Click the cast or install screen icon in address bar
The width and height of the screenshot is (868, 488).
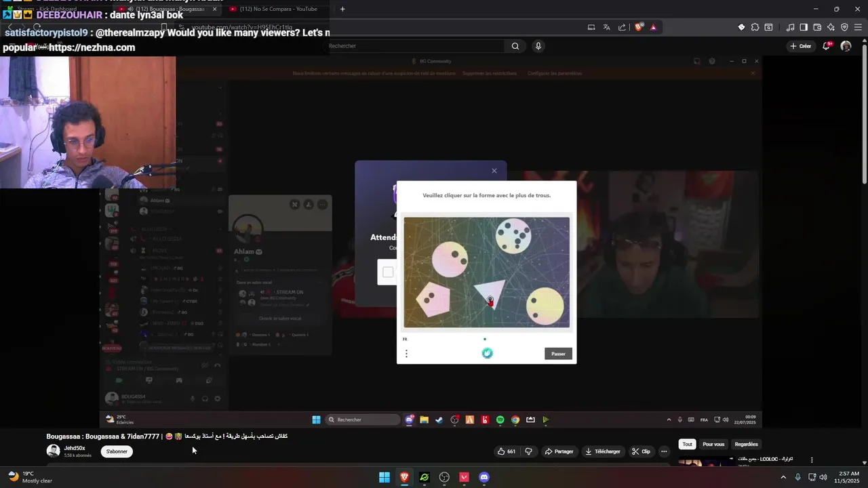coord(591,27)
